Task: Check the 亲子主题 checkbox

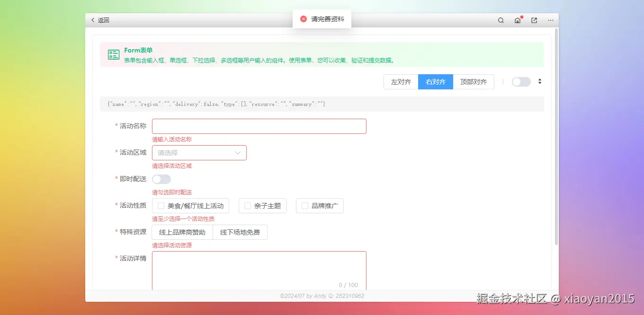Action: pyautogui.click(x=248, y=205)
